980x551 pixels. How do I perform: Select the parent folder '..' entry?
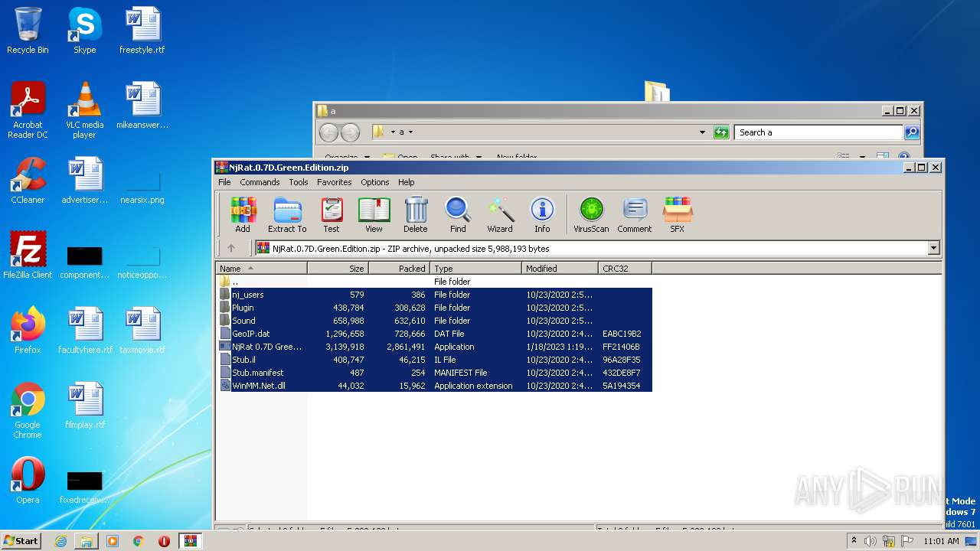tap(434, 282)
